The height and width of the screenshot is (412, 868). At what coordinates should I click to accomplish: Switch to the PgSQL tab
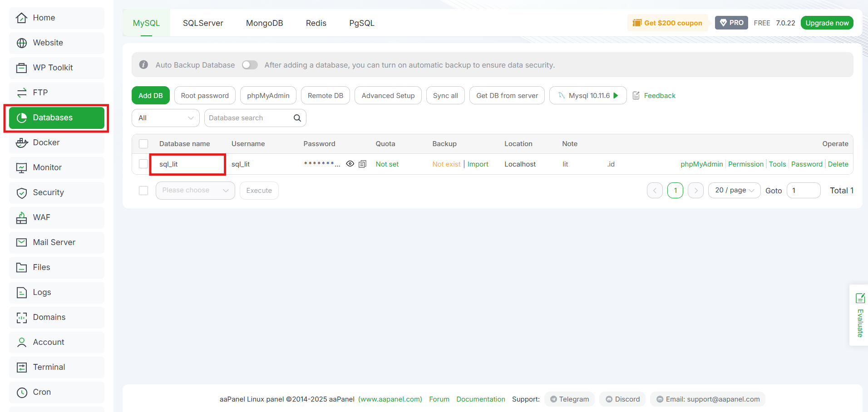[361, 23]
